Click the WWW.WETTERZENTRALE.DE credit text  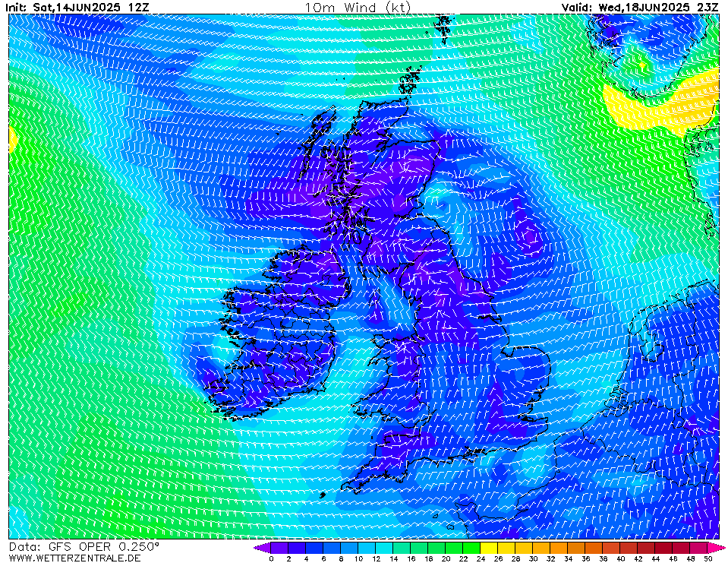coord(74,558)
